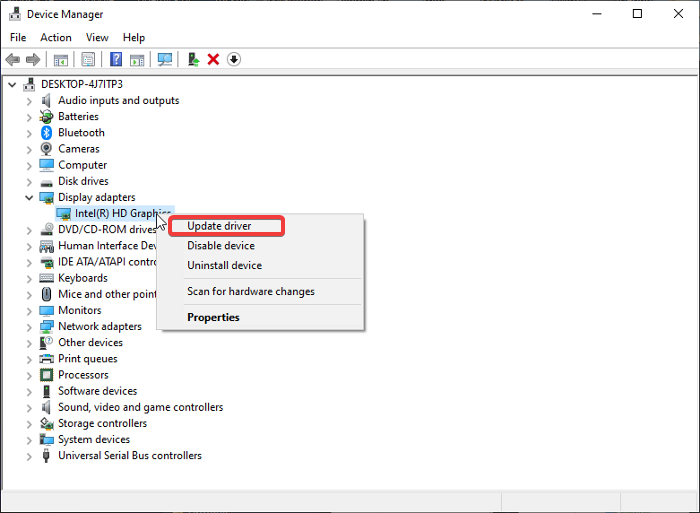The height and width of the screenshot is (513, 700).
Task: Choose Uninstall device from context menu
Action: point(224,266)
